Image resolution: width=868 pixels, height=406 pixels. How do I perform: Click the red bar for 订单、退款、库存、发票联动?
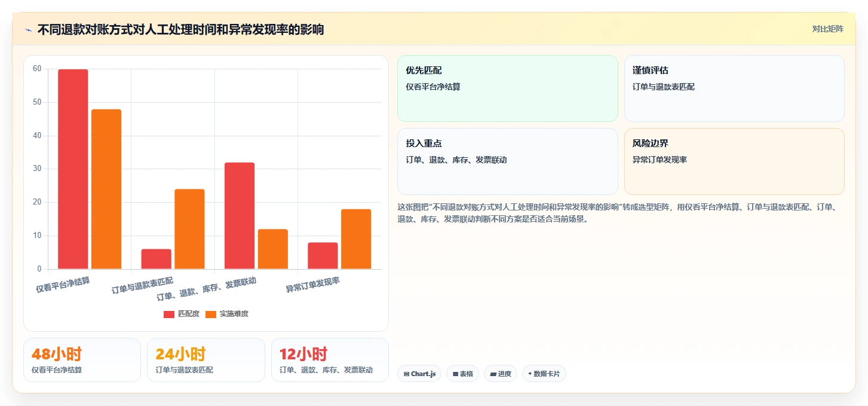[240, 216]
